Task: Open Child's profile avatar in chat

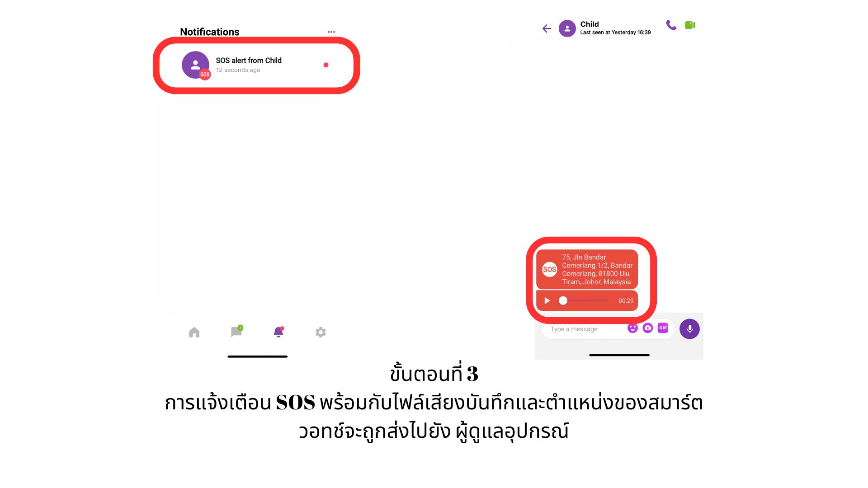Action: 567,28
